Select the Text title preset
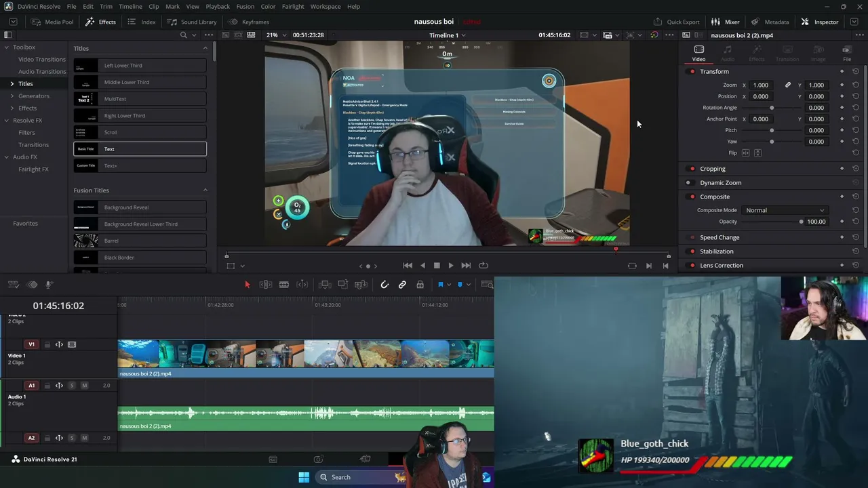The image size is (868, 488). click(x=140, y=149)
